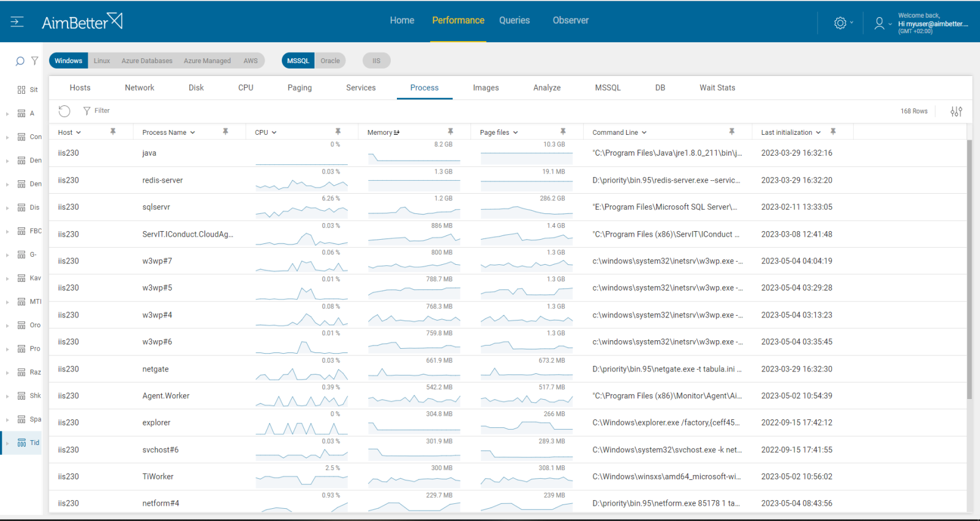Viewport: 980px width, 521px height.
Task: Toggle the IIS filter pill
Action: [x=377, y=61]
